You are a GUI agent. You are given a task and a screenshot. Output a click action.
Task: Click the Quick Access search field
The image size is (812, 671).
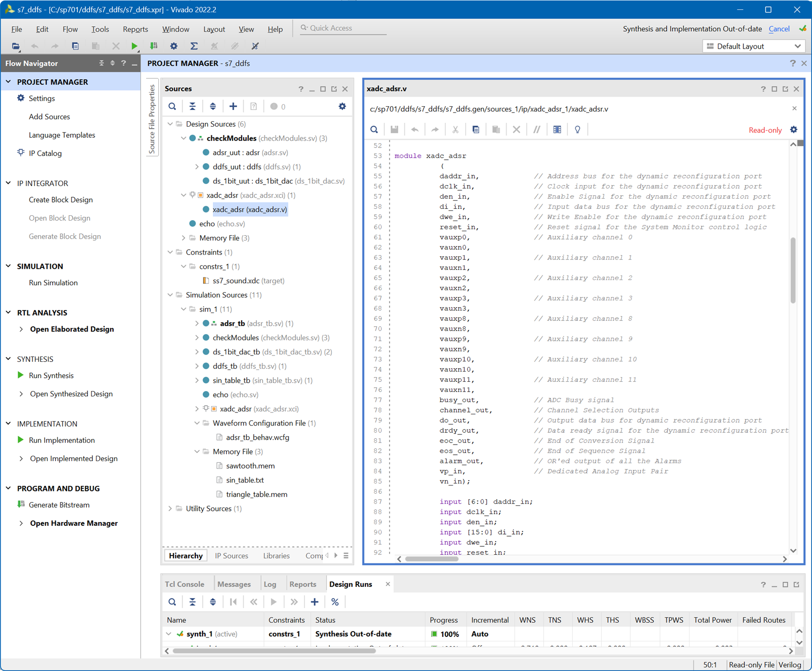coord(343,28)
